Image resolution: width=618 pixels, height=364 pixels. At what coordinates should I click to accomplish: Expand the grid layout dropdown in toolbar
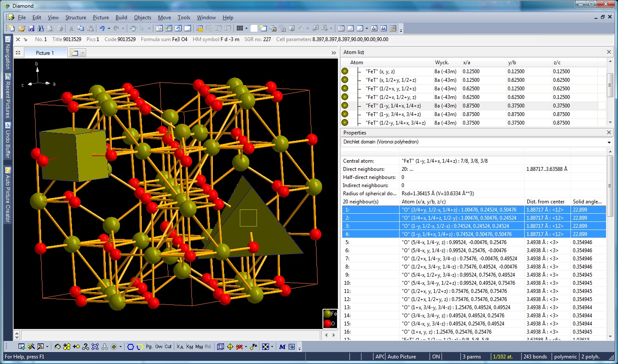(246, 28)
